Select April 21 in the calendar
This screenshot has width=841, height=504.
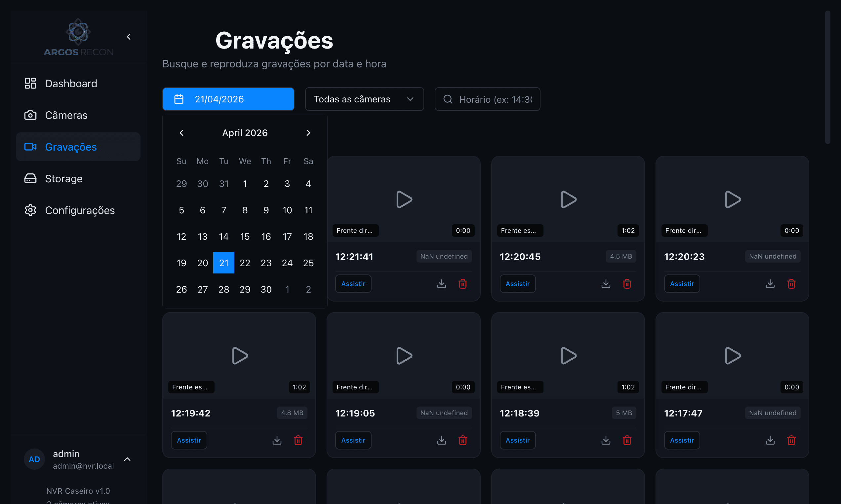224,263
